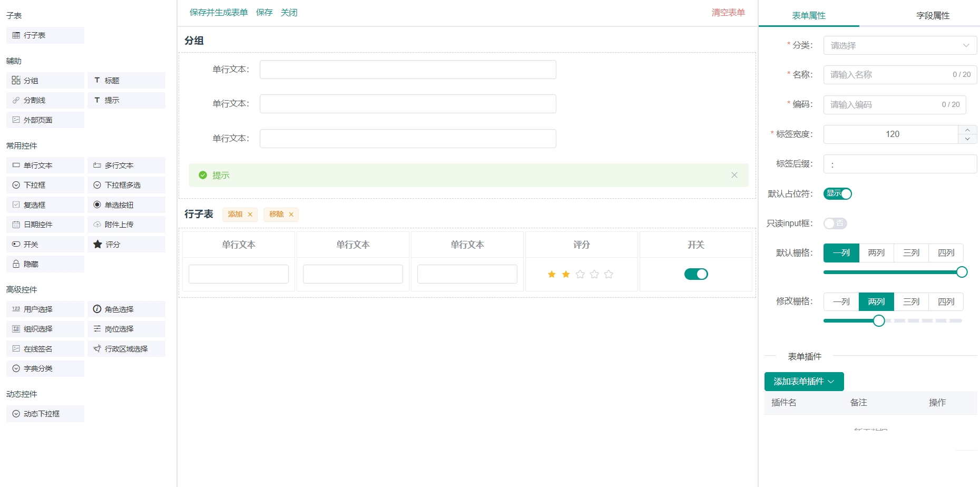
Task: Toggle the 开关 switch in the table row
Action: [695, 274]
